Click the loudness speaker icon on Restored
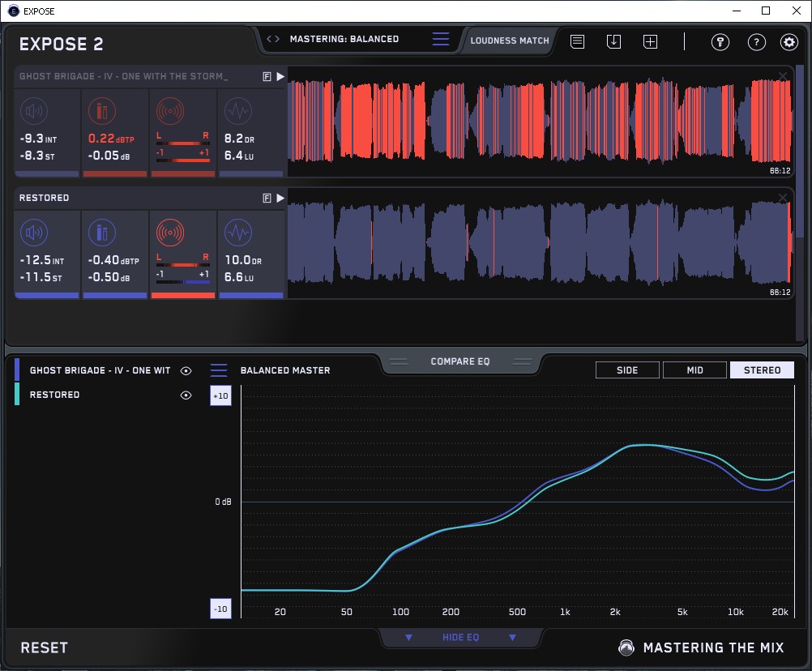The width and height of the screenshot is (812, 671). [x=34, y=233]
